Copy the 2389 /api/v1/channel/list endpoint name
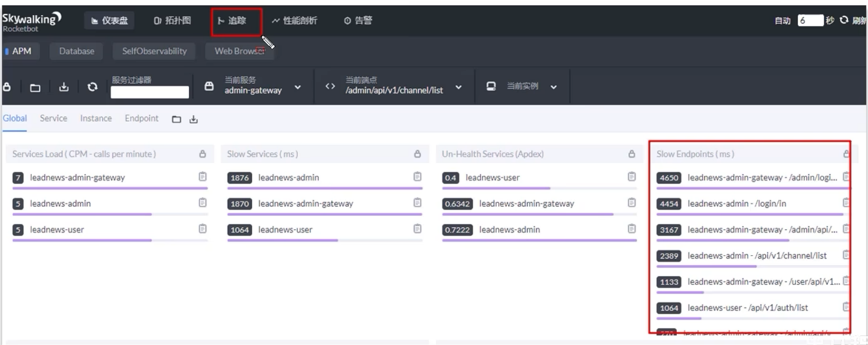The width and height of the screenshot is (868, 345). (846, 255)
